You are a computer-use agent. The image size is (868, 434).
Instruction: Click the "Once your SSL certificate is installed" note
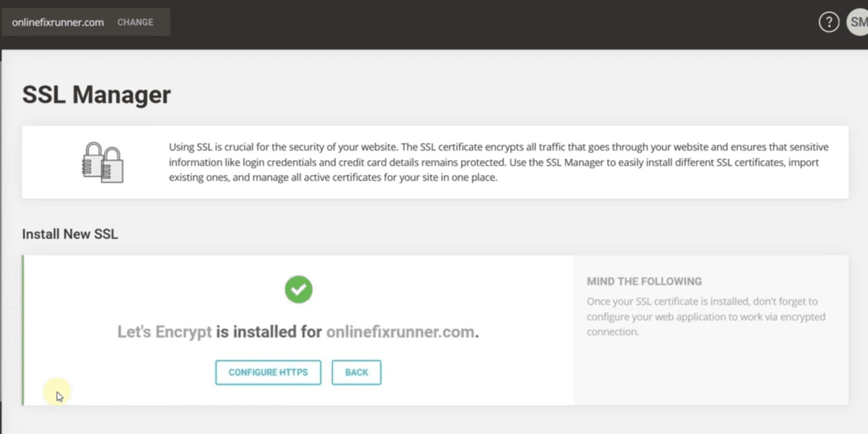(x=706, y=317)
